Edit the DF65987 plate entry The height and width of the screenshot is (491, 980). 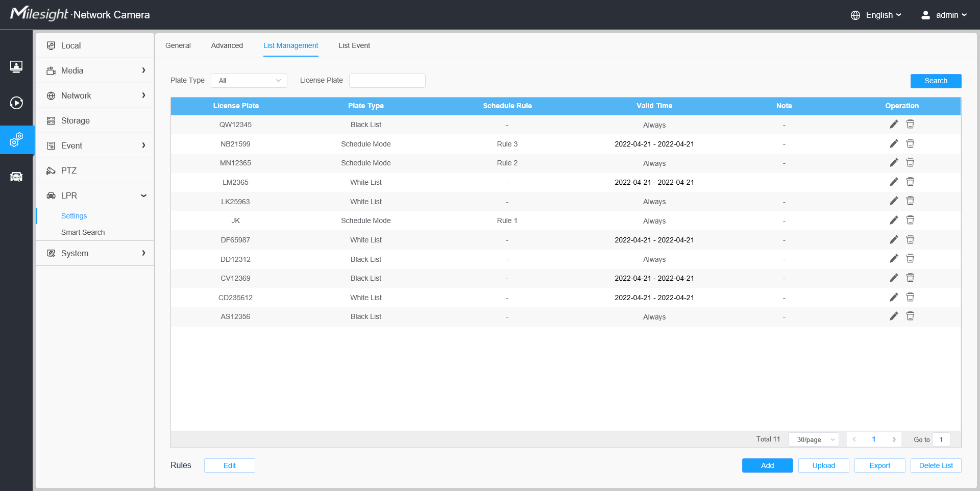(894, 240)
